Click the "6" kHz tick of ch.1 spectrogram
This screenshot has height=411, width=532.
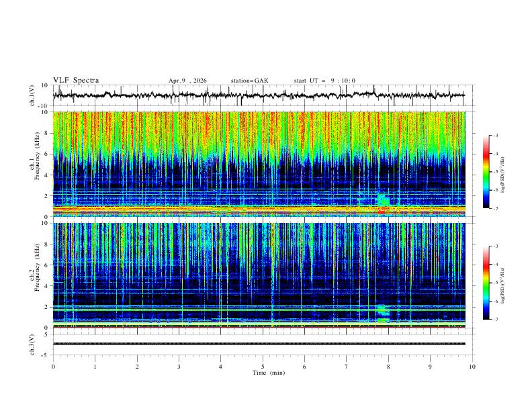[48, 154]
